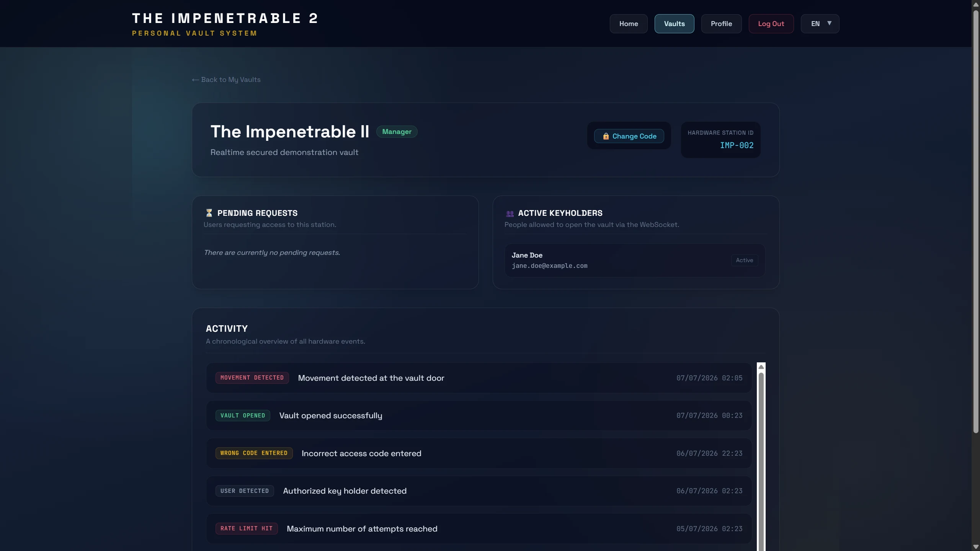Image resolution: width=980 pixels, height=551 pixels.
Task: Follow the Back to My Vaults link
Action: [226, 80]
